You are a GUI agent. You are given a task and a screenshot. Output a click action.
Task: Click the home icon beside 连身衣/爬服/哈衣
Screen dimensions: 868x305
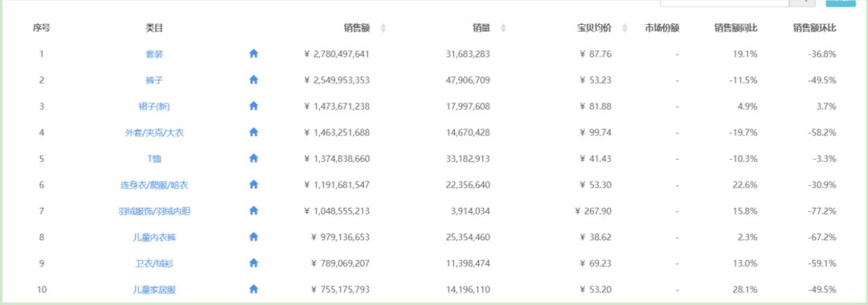(253, 184)
